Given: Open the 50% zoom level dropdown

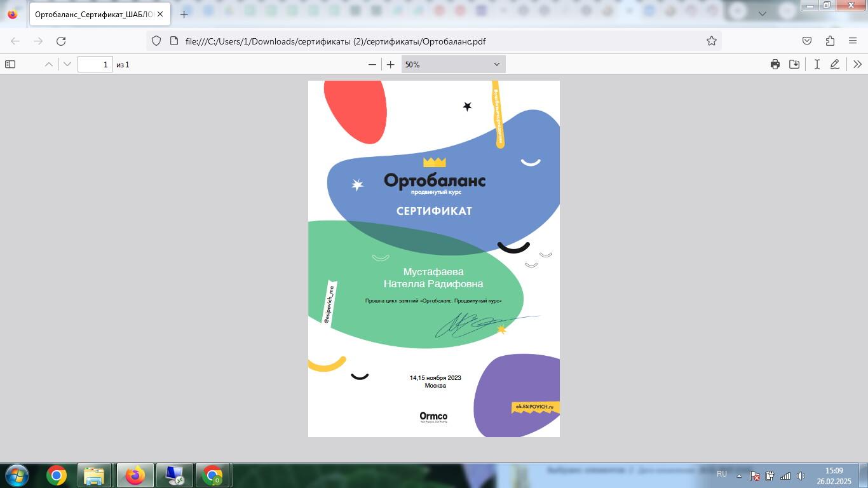Looking at the screenshot, I should [454, 64].
